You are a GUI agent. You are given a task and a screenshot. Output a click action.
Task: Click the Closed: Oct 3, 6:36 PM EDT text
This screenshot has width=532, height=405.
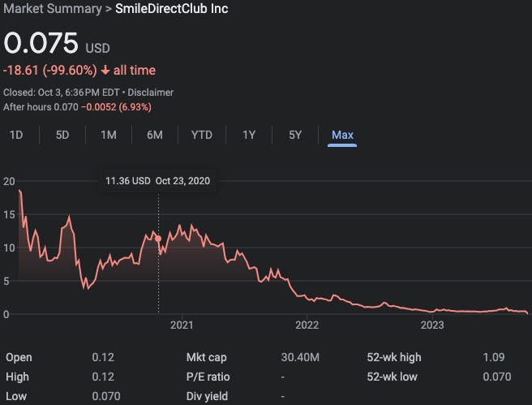pos(62,93)
